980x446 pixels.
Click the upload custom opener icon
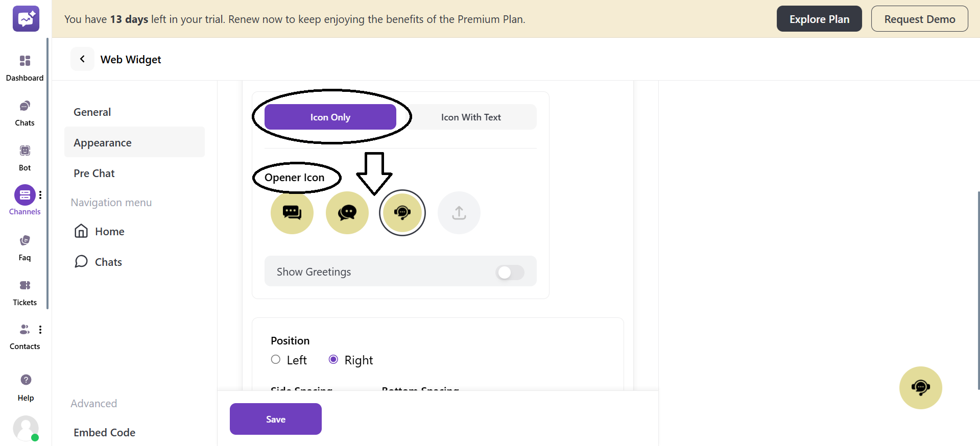click(x=459, y=213)
